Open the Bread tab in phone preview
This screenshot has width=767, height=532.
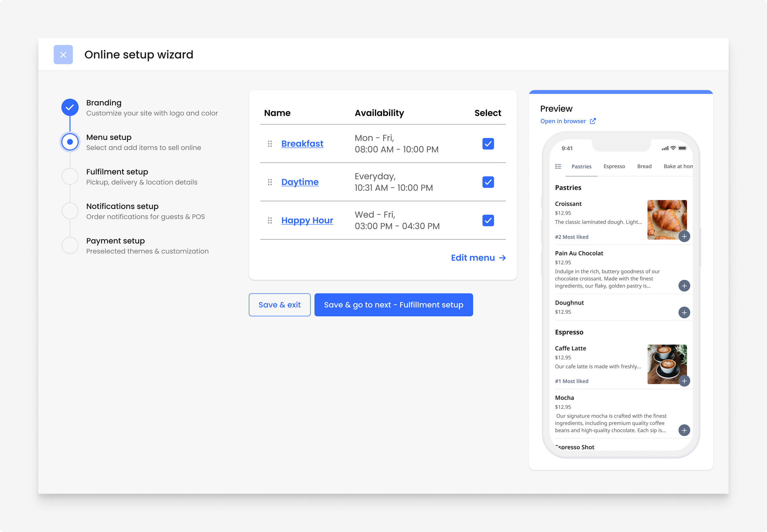644,166
